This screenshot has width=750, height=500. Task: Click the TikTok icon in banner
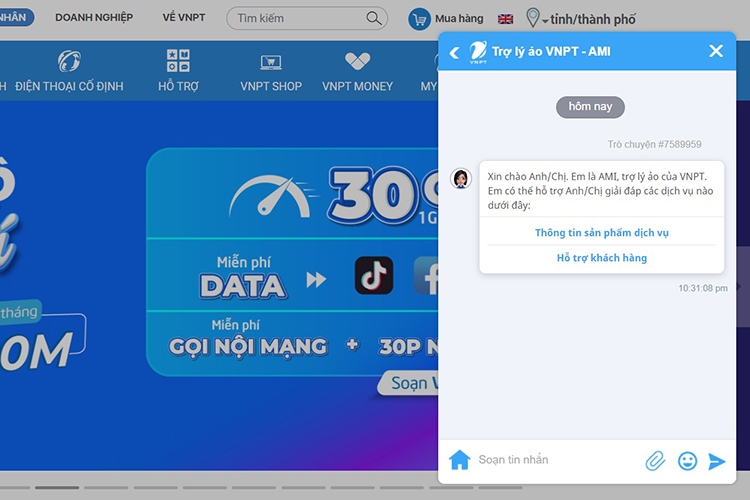point(374,276)
